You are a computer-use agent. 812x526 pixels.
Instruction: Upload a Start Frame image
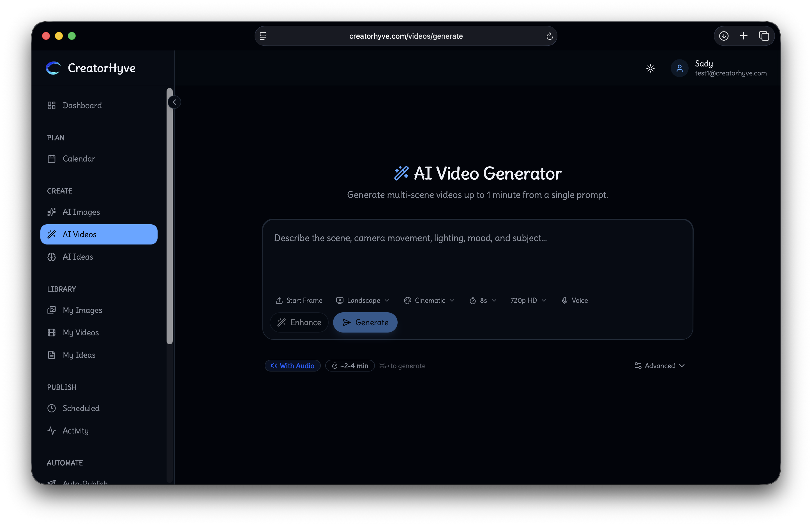pos(299,300)
